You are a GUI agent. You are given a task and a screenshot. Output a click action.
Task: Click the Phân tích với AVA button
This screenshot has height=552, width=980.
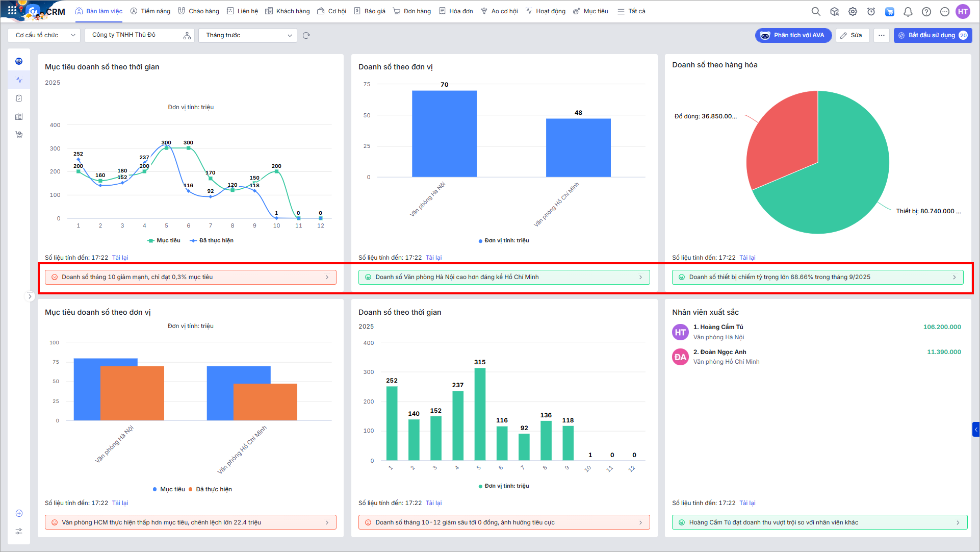[793, 35]
